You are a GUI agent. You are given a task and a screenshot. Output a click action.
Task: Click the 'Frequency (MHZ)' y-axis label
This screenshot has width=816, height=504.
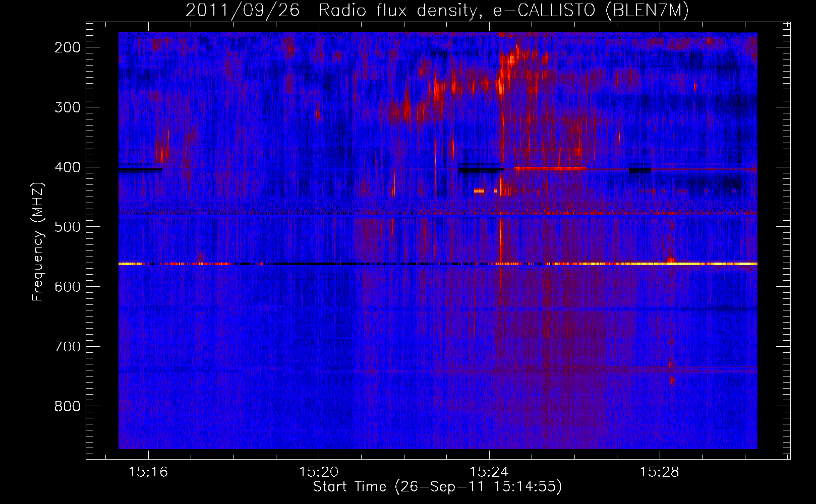[x=38, y=241]
